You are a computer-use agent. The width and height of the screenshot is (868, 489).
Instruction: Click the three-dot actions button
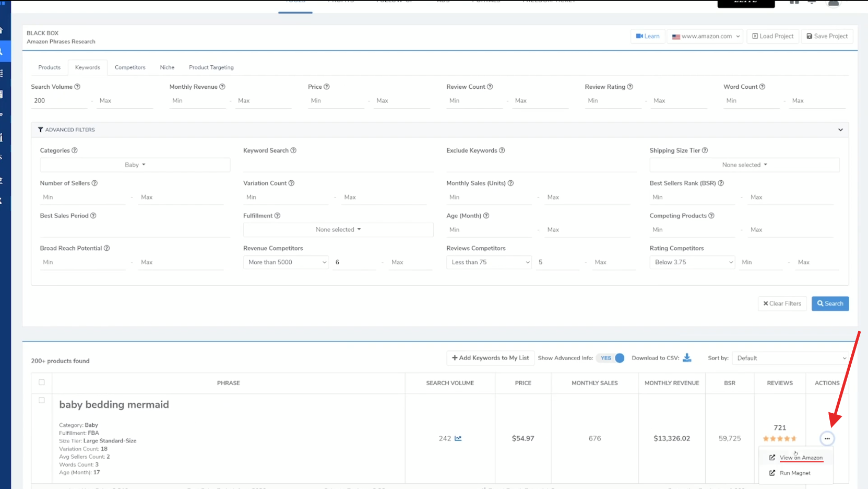coord(827,438)
